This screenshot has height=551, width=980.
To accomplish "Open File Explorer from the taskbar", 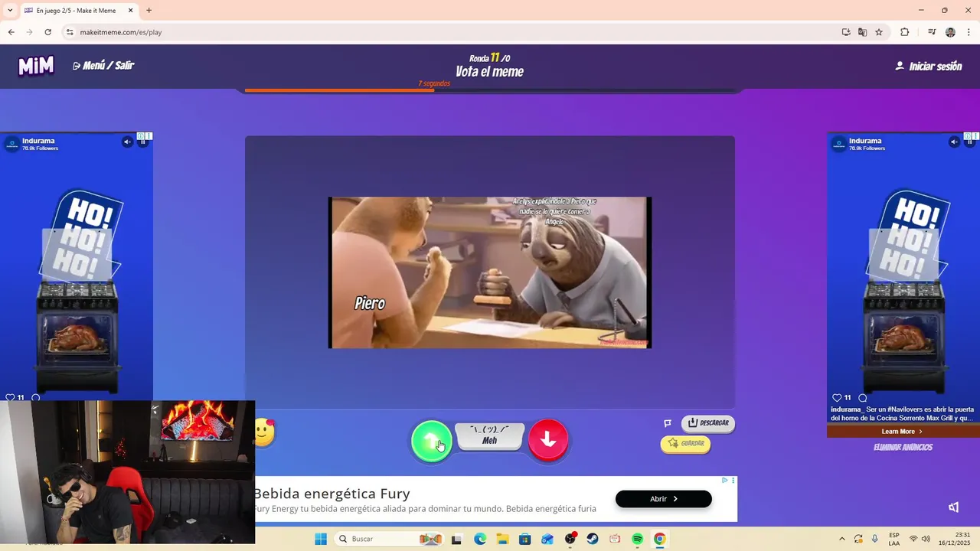I will [x=502, y=539].
